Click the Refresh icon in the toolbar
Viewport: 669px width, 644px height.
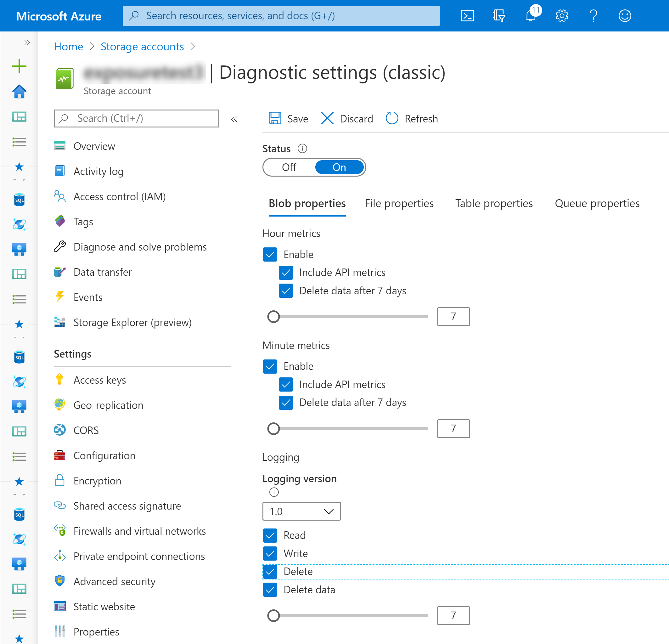pos(392,118)
